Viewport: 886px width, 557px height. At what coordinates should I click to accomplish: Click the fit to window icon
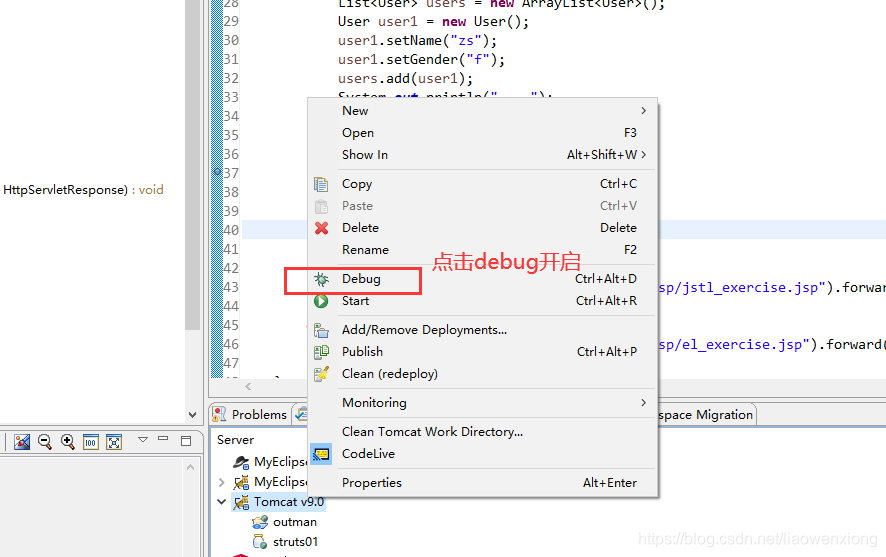114,442
